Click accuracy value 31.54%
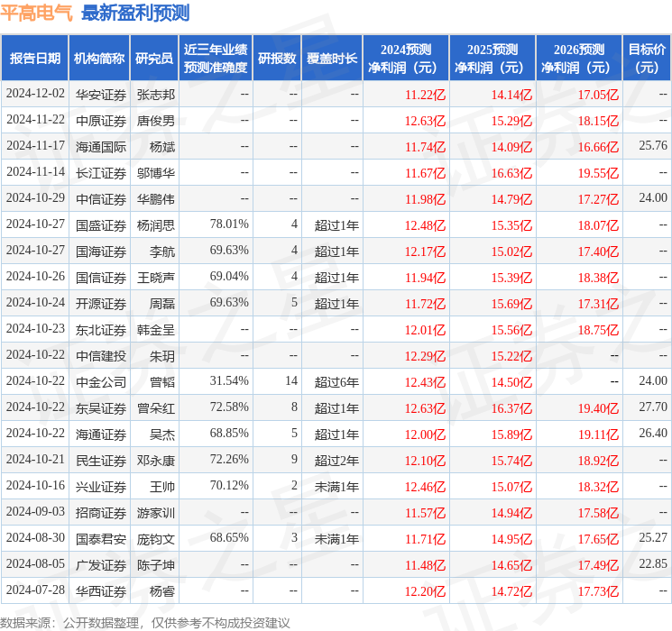 [229, 380]
